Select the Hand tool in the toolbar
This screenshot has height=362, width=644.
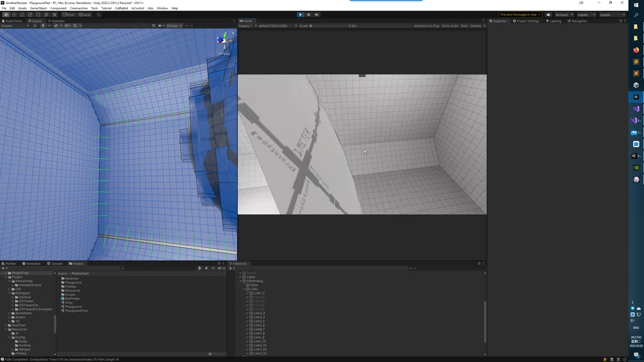pos(6,15)
